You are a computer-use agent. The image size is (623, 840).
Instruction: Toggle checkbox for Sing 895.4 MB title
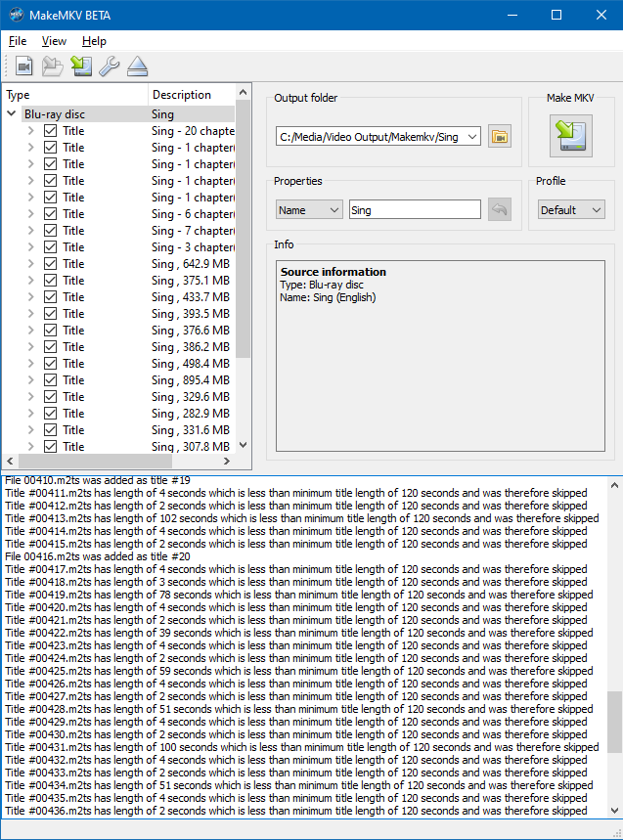pyautogui.click(x=51, y=380)
